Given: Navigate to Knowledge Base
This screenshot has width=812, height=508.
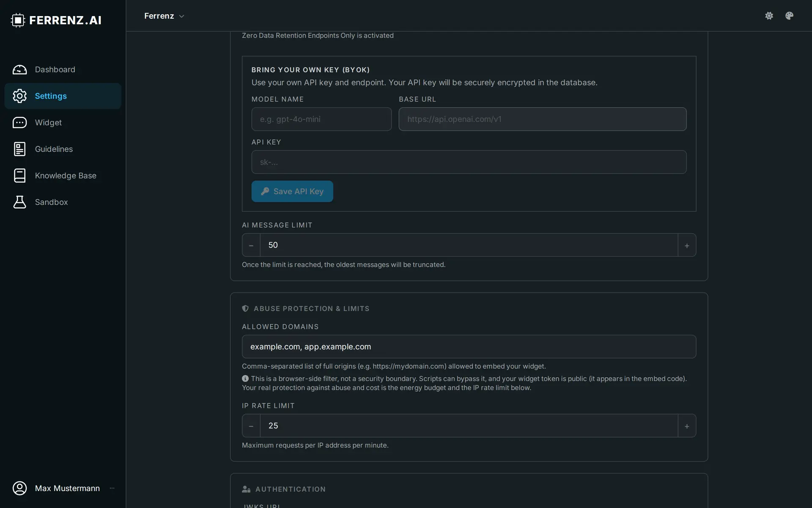Looking at the screenshot, I should pos(63,176).
